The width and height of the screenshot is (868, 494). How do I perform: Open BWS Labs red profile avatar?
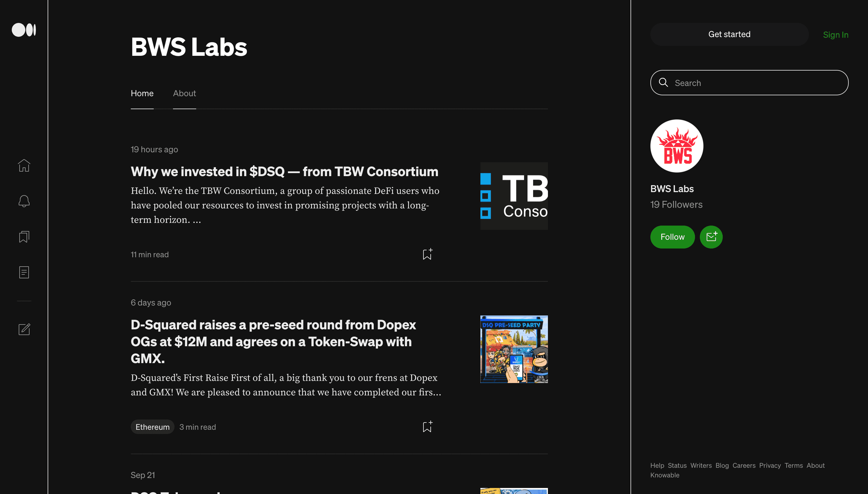point(676,146)
